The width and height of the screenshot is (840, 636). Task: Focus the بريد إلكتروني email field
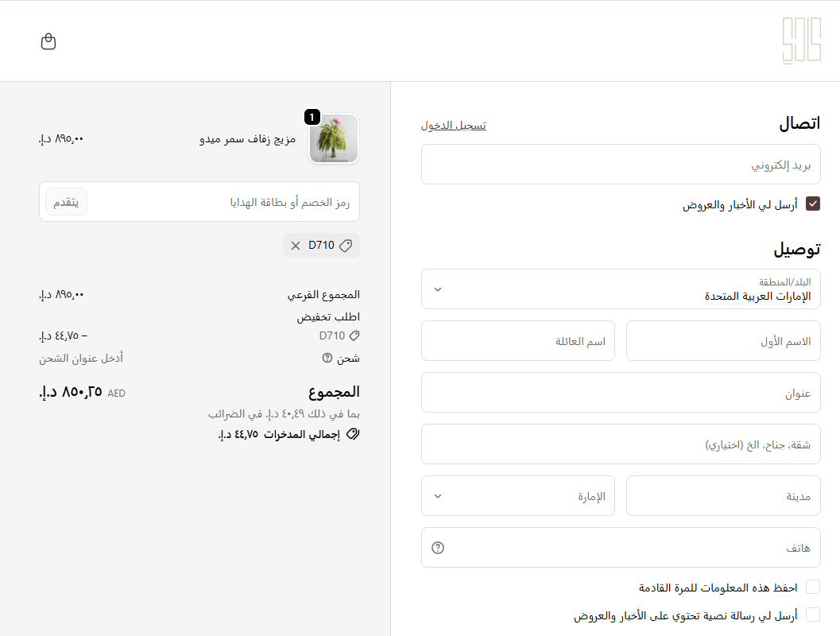pos(621,165)
